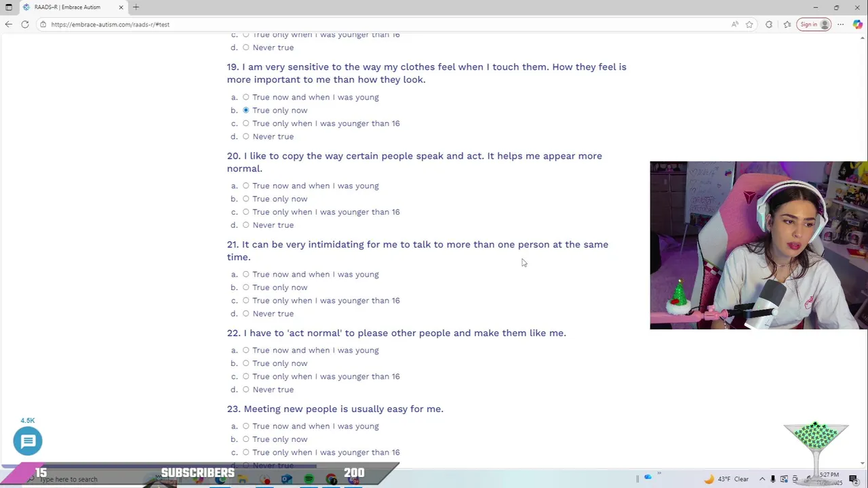Select "Never true" for question 20
Screen dimensions: 868x488
pyautogui.click(x=246, y=226)
